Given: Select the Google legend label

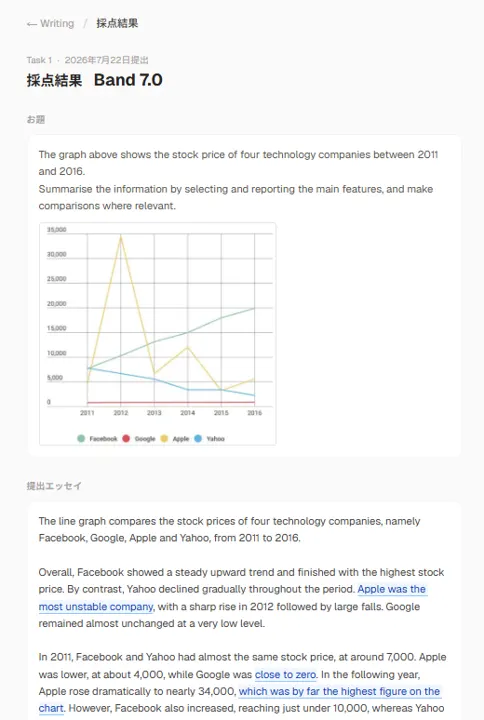Looking at the screenshot, I should pos(145,439).
